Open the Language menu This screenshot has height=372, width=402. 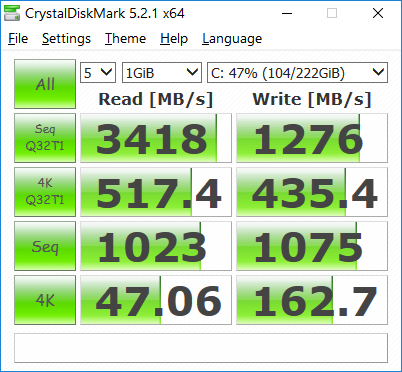[232, 39]
